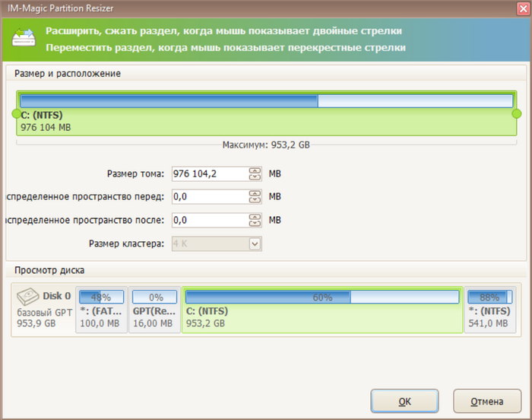Click the Максимум: 953,2 GB label
This screenshot has height=420, width=532.
266,145
